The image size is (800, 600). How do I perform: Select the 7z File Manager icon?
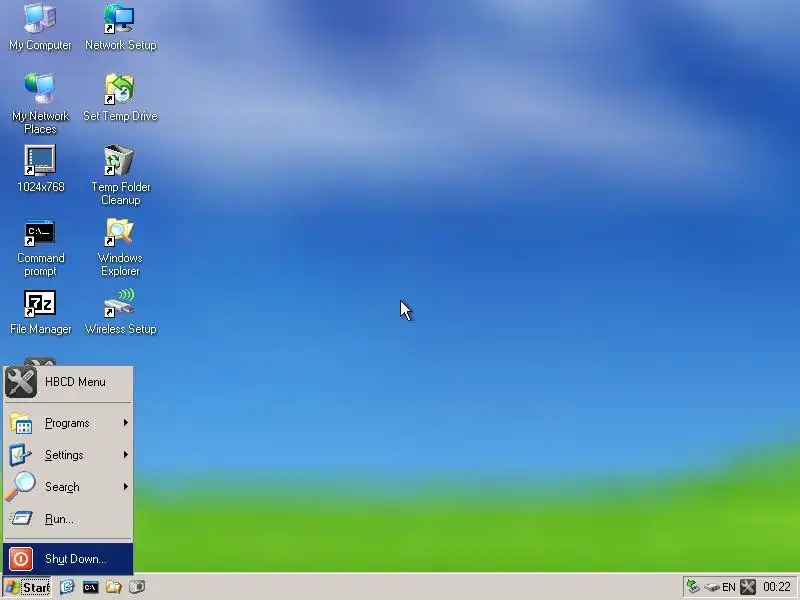click(x=40, y=312)
